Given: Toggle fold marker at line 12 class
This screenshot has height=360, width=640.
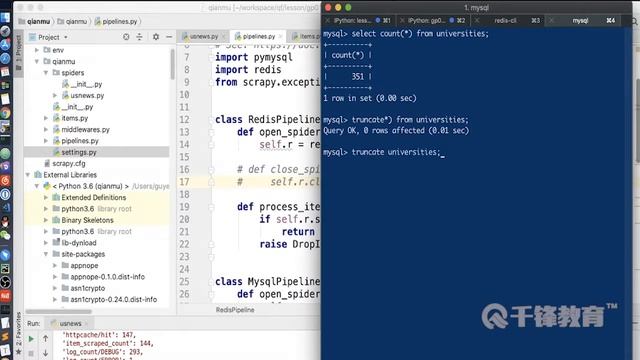Looking at the screenshot, I should tap(211, 120).
